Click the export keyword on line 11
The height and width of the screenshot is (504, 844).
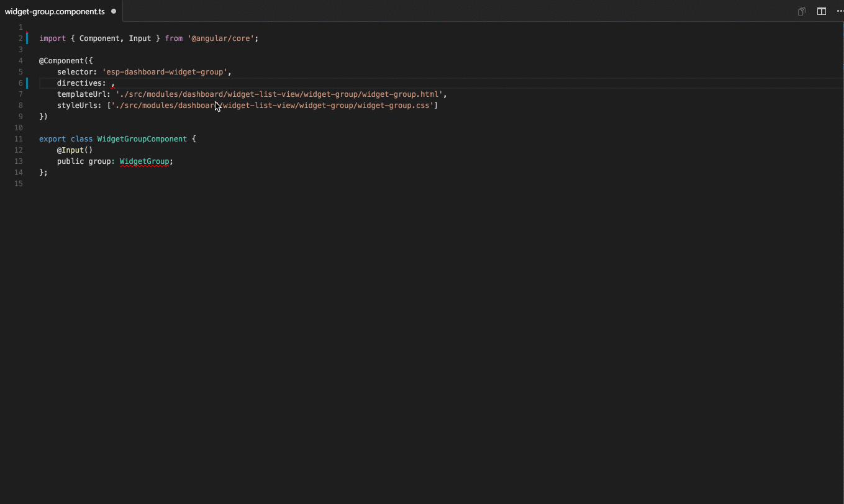point(52,138)
